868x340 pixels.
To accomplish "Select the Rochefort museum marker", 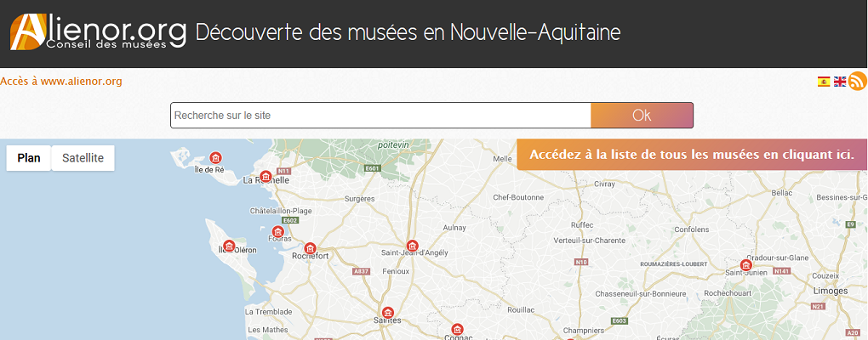I will coord(310,248).
